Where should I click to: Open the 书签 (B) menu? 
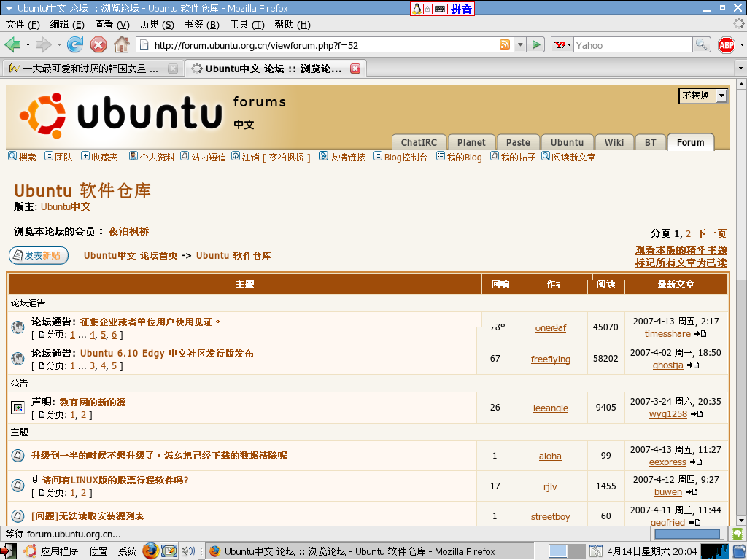[202, 24]
